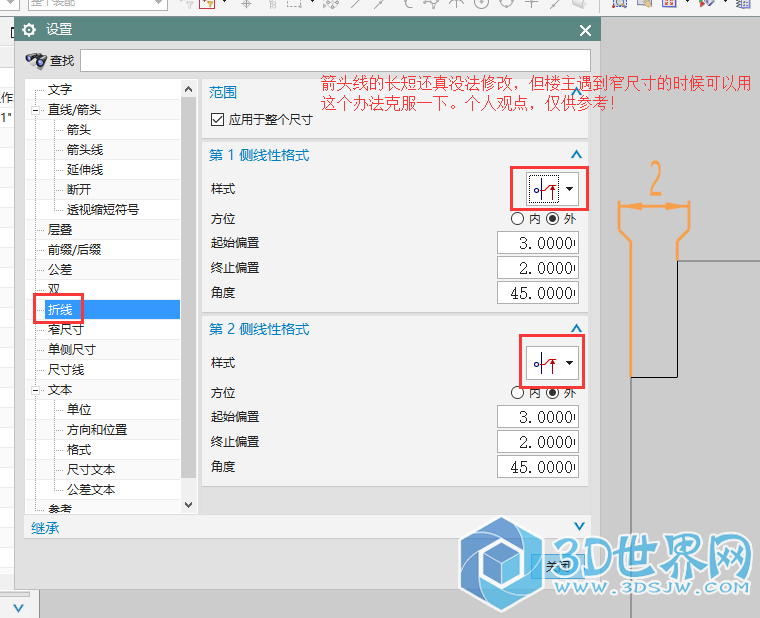Select 直线/箭头 in the settings tree

click(x=74, y=110)
